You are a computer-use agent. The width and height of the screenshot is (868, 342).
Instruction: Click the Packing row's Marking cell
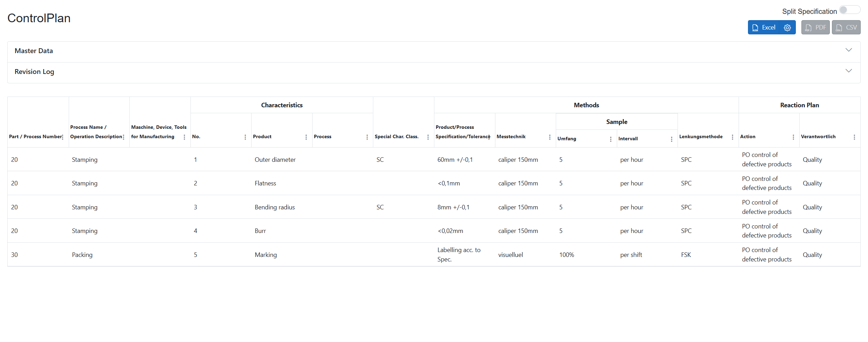(266, 255)
